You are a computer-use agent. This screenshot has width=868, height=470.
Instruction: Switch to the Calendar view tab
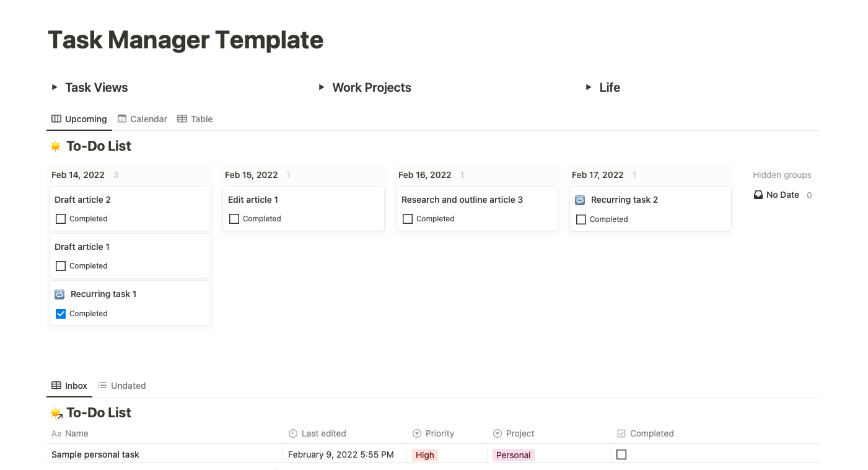(x=149, y=118)
